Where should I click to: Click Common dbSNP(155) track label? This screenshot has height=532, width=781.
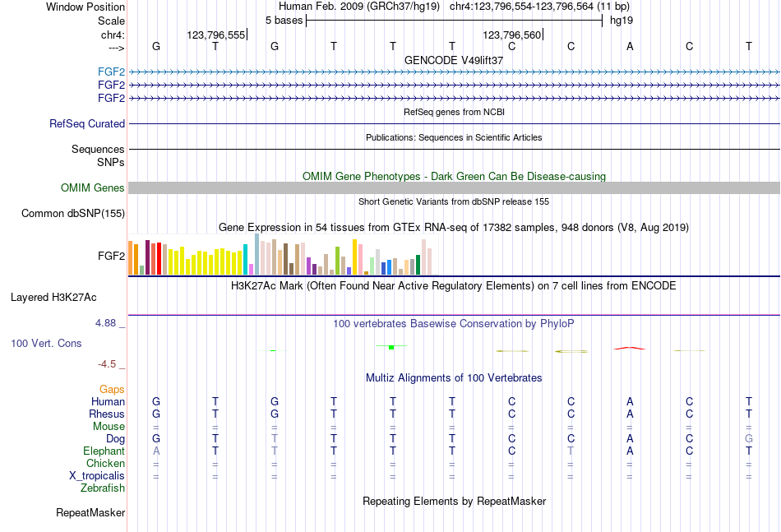[73, 213]
